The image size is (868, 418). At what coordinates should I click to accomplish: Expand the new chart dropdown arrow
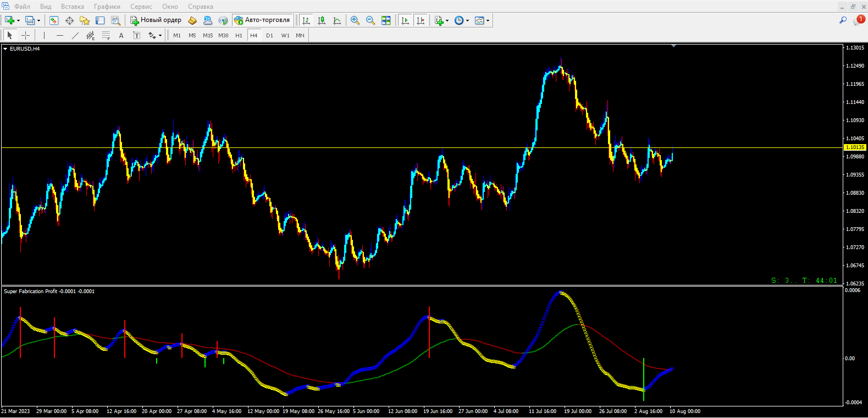click(x=18, y=20)
